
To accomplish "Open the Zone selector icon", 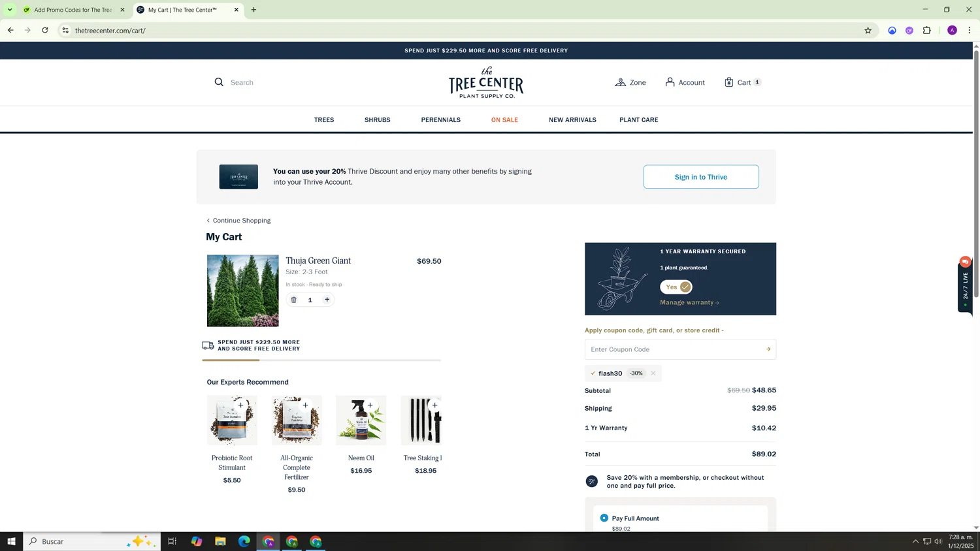I will click(620, 82).
